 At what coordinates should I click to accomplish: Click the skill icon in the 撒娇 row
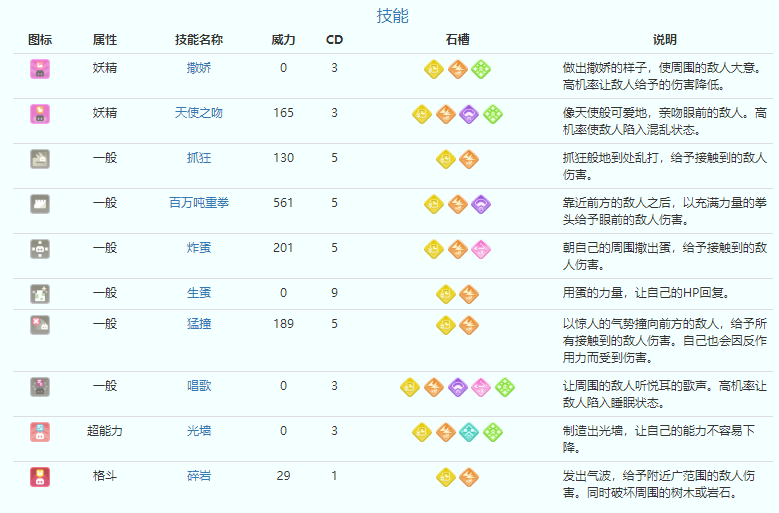[x=40, y=68]
